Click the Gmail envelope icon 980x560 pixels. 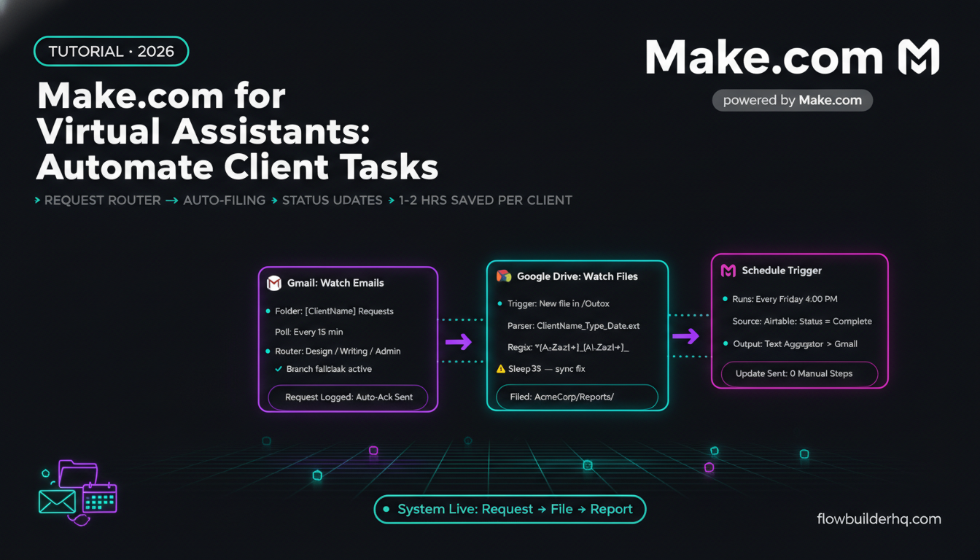point(274,283)
